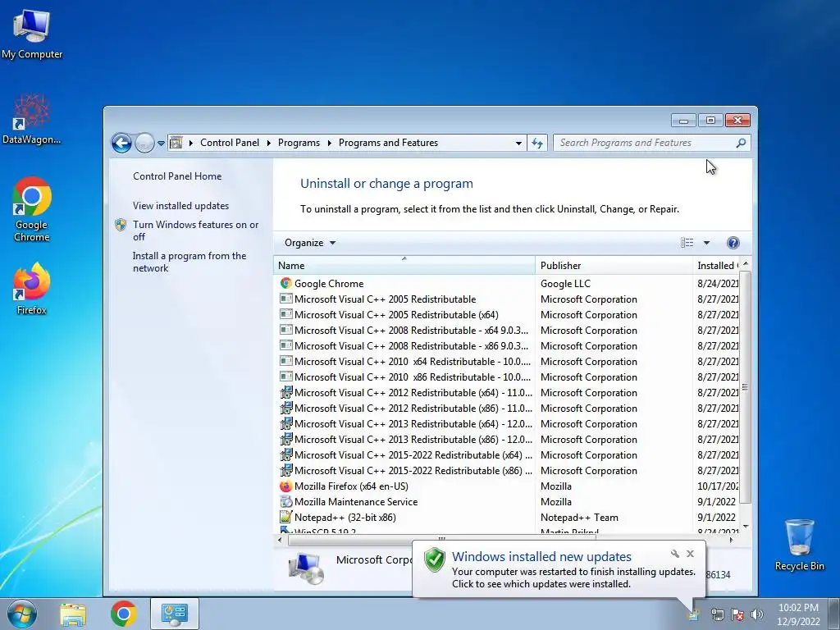Screen dimensions: 840x630
Task: Open the My Computer desktop icon
Action: click(x=32, y=34)
